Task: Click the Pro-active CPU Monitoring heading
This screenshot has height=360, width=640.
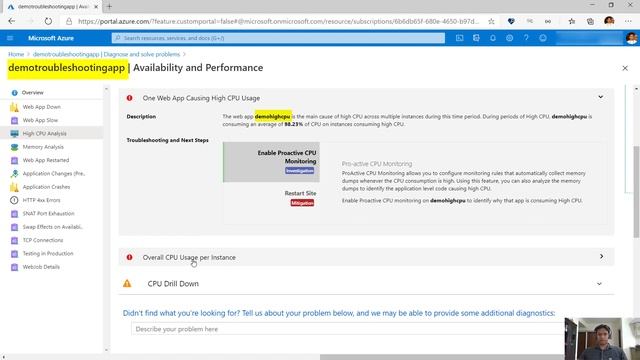Action: click(377, 164)
